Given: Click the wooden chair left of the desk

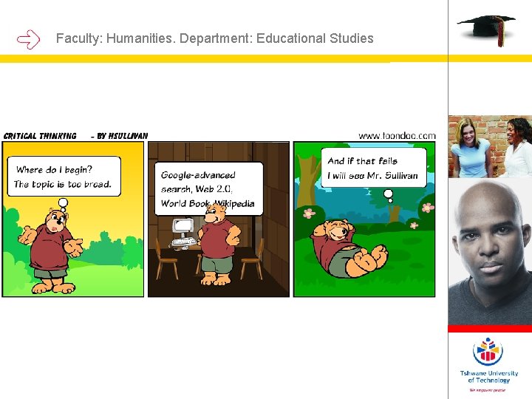Looking at the screenshot, I should point(166,259).
